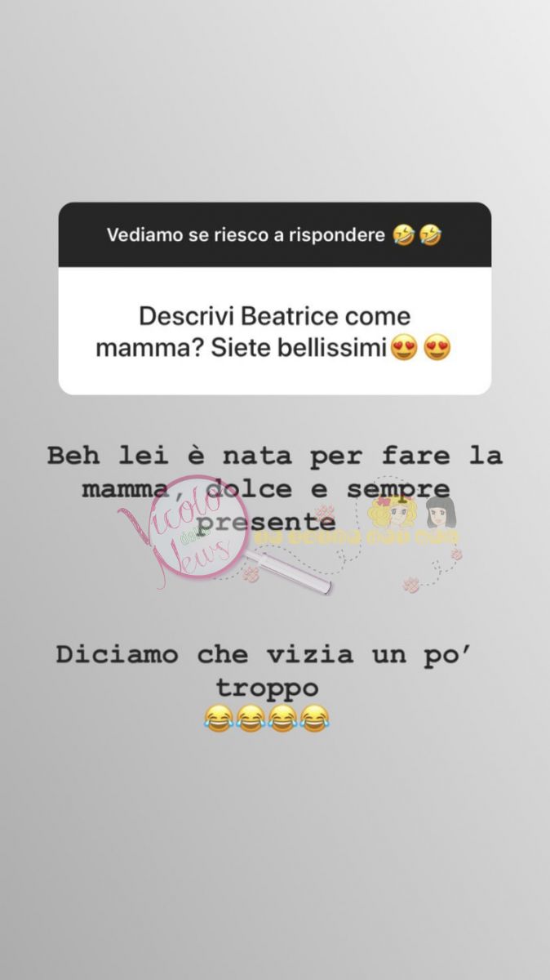The image size is (550, 980).
Task: Click the first heart-eyes emoji after bellissimi
Action: tap(405, 350)
